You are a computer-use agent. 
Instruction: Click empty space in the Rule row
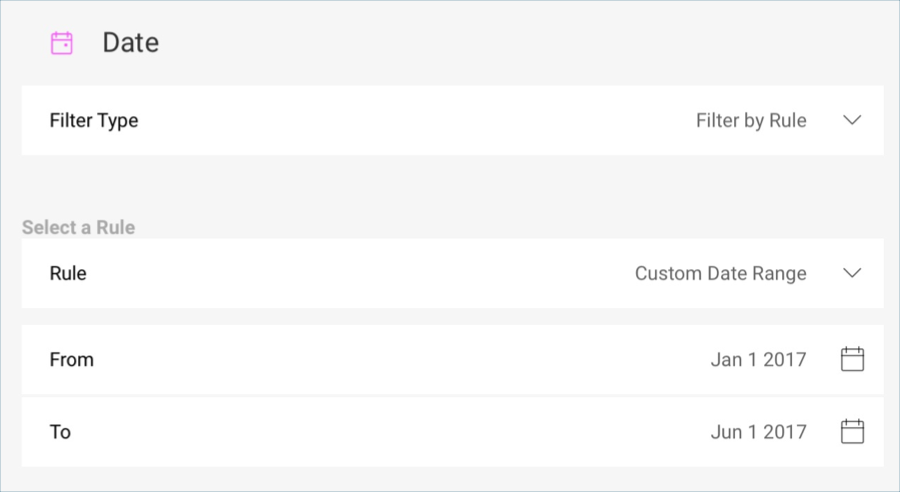tap(350, 273)
